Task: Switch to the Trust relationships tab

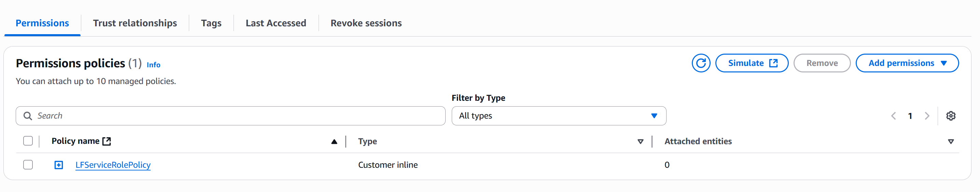Action: click(x=135, y=23)
